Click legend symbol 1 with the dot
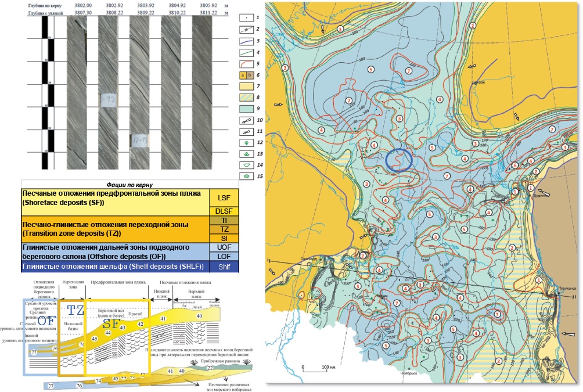 pos(245,19)
